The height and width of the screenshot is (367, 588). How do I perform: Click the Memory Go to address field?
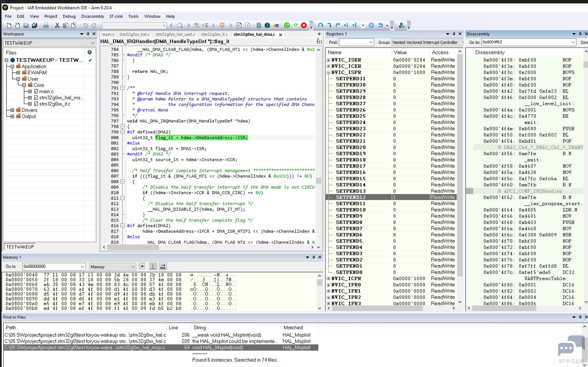[54, 267]
